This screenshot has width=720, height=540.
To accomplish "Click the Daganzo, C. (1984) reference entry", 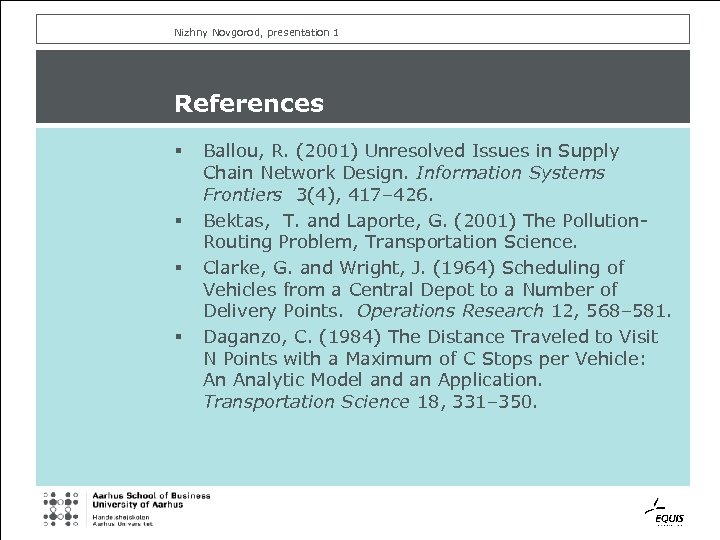I will [x=431, y=369].
